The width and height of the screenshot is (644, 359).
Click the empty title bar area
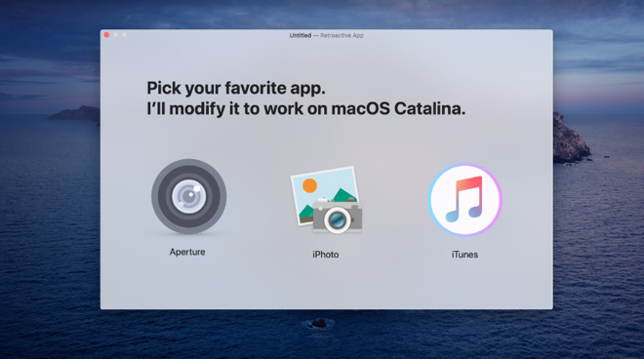click(452, 35)
